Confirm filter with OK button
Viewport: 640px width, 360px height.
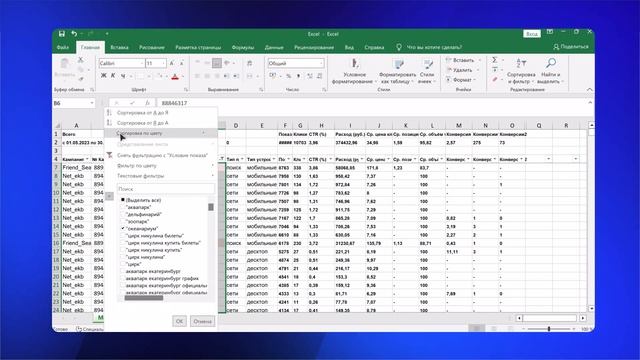179,321
